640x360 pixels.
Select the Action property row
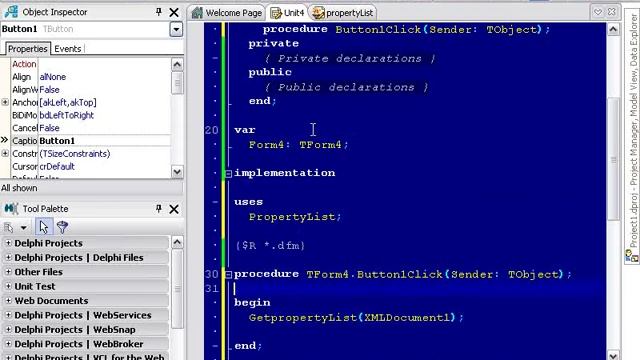[91, 64]
